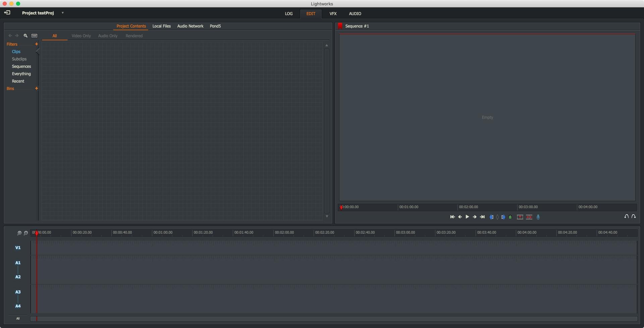
Task: Toggle the A1 audio track
Action: click(18, 263)
